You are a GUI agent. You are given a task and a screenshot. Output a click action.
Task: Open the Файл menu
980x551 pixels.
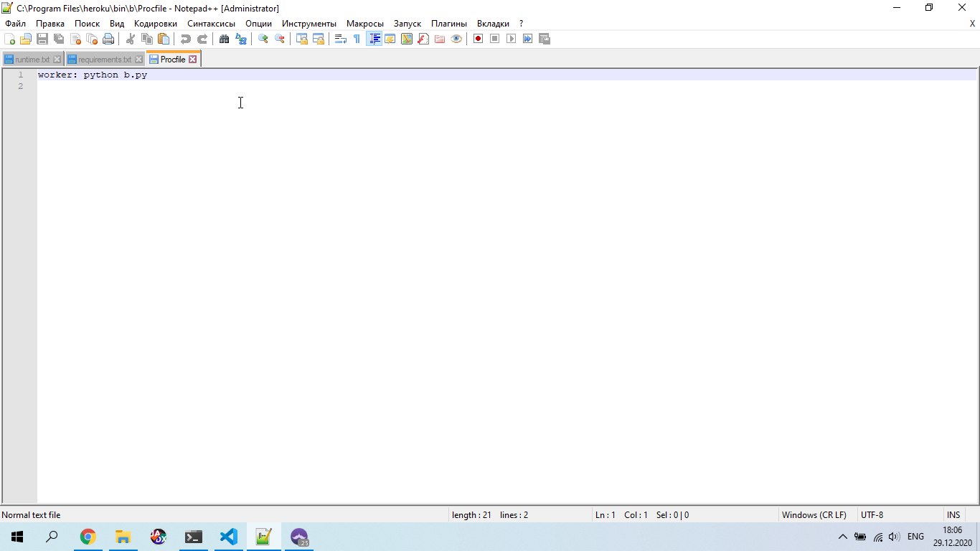(x=15, y=24)
